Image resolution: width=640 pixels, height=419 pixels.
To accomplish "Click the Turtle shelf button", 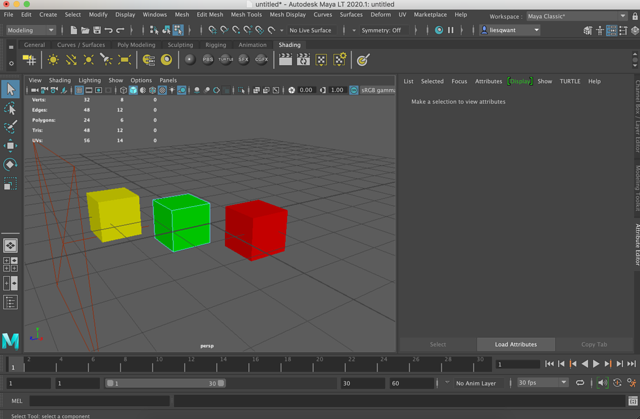I will tap(226, 60).
